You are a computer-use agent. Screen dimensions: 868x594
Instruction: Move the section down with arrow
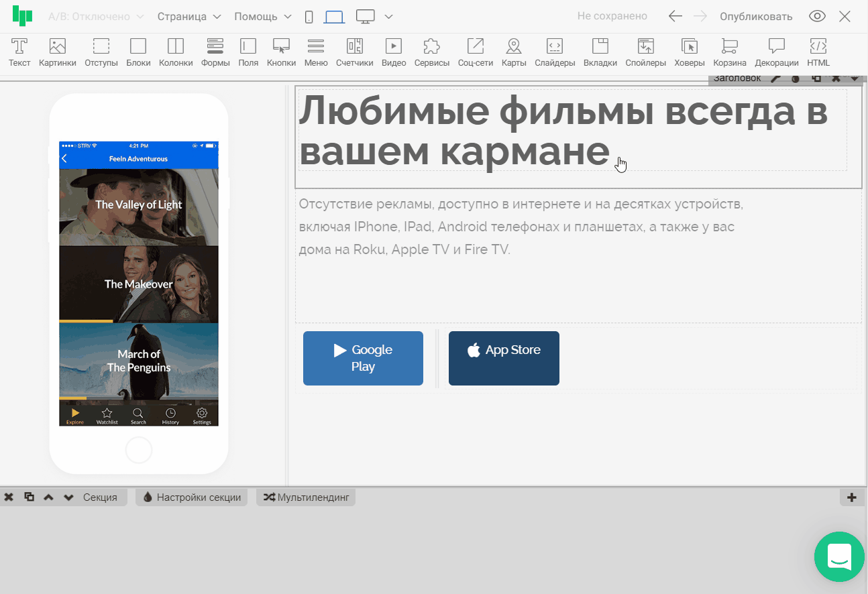pyautogui.click(x=68, y=497)
